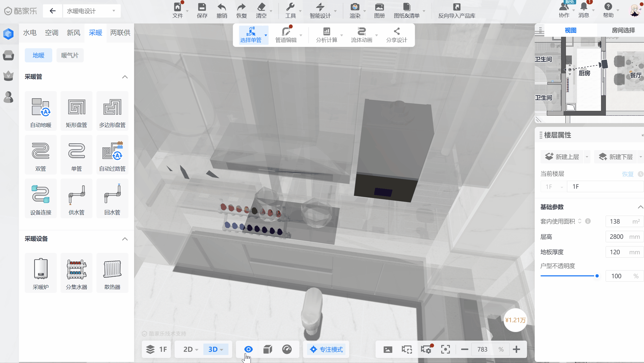Screen dimensions: 644x363
Task: Collapse the 采暖管 section
Action: (x=125, y=77)
